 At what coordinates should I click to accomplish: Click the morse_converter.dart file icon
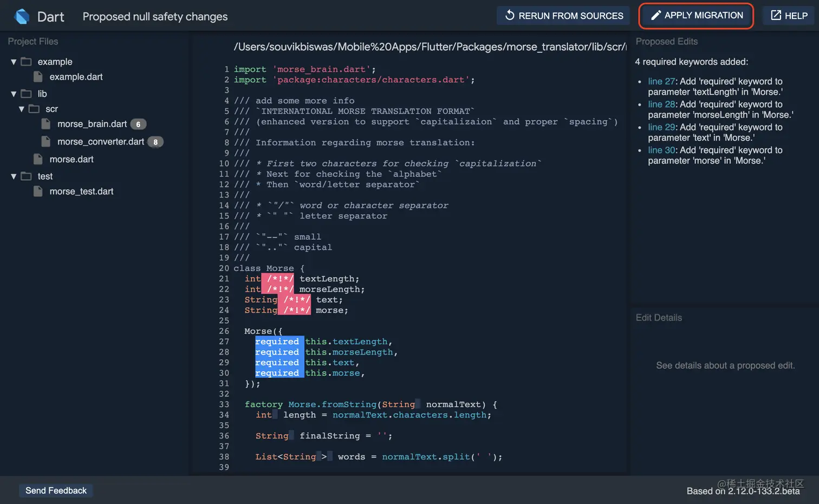point(46,142)
